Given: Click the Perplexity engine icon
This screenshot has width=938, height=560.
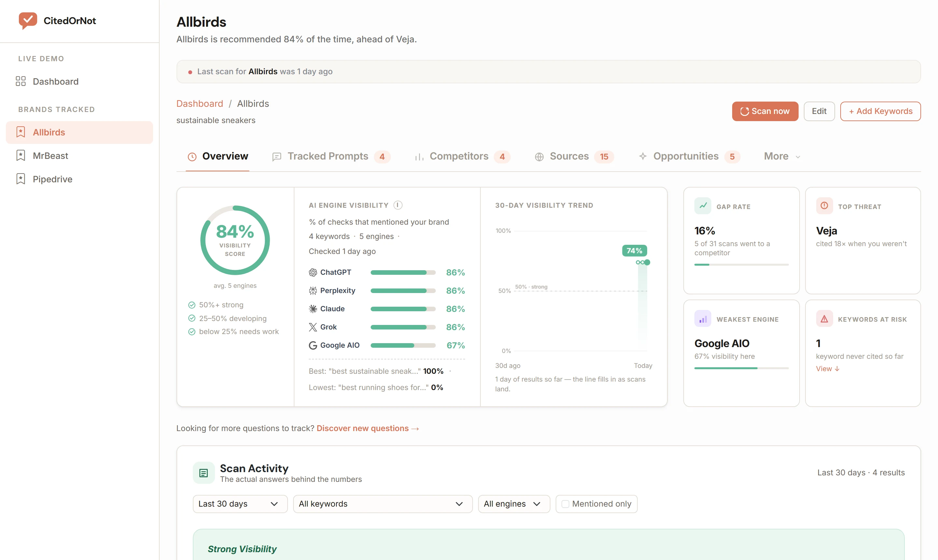Looking at the screenshot, I should coord(313,290).
